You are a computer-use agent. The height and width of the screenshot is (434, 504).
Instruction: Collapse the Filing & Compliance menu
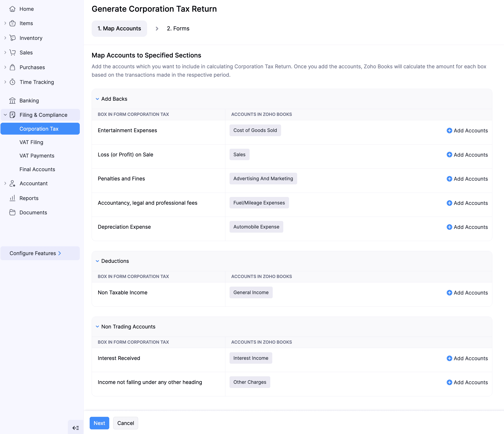5,115
